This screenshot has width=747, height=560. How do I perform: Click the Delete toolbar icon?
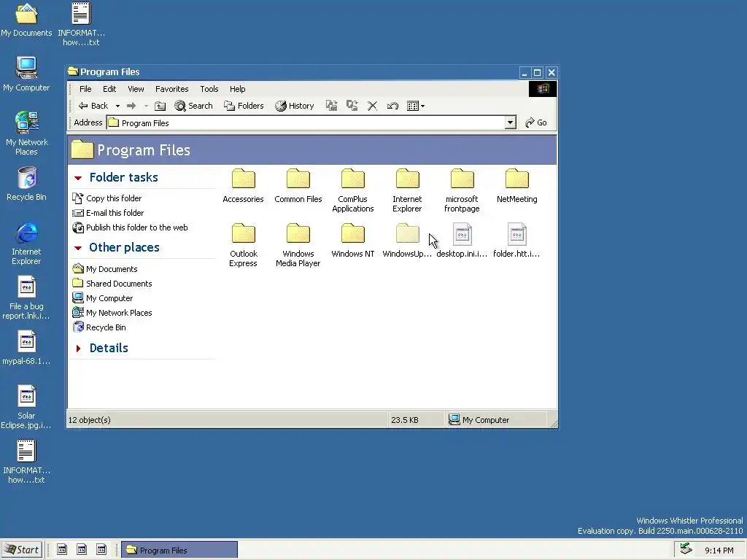pyautogui.click(x=373, y=106)
